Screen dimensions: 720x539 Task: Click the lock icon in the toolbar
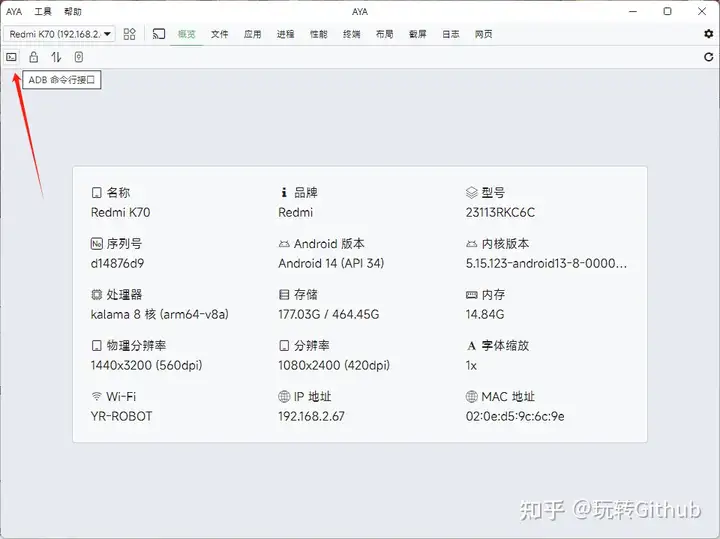coord(33,57)
